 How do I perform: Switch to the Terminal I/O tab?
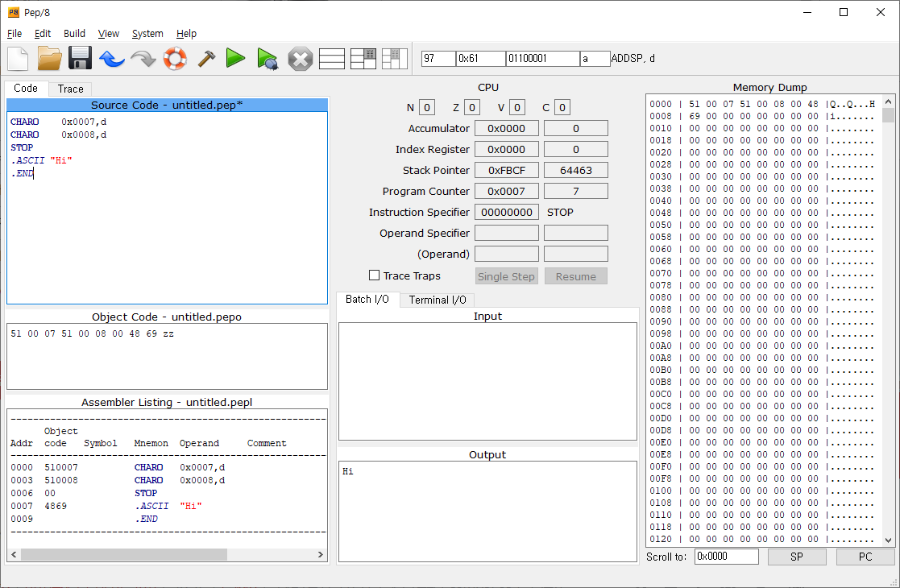438,300
